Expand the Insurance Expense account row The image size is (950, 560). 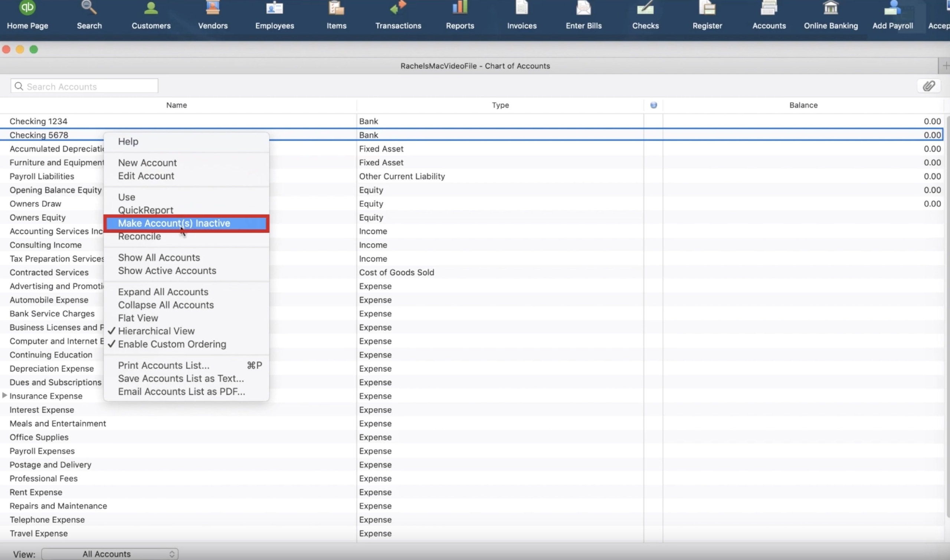pos(4,396)
